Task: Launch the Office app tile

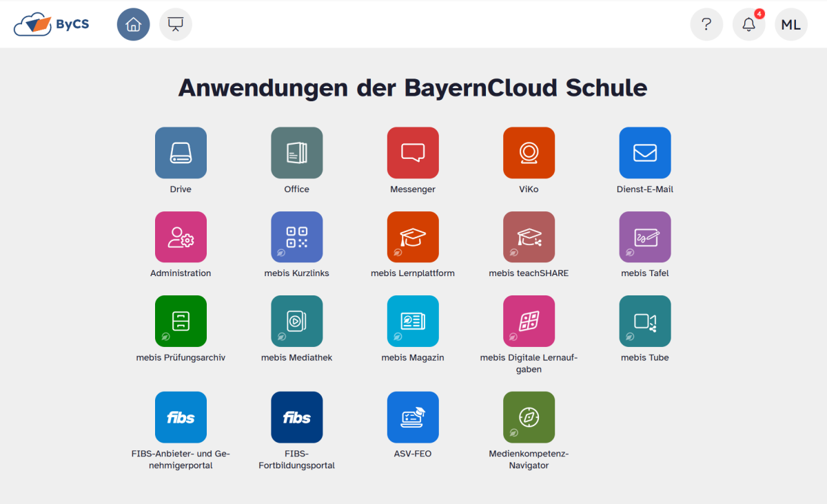Action: [x=296, y=153]
